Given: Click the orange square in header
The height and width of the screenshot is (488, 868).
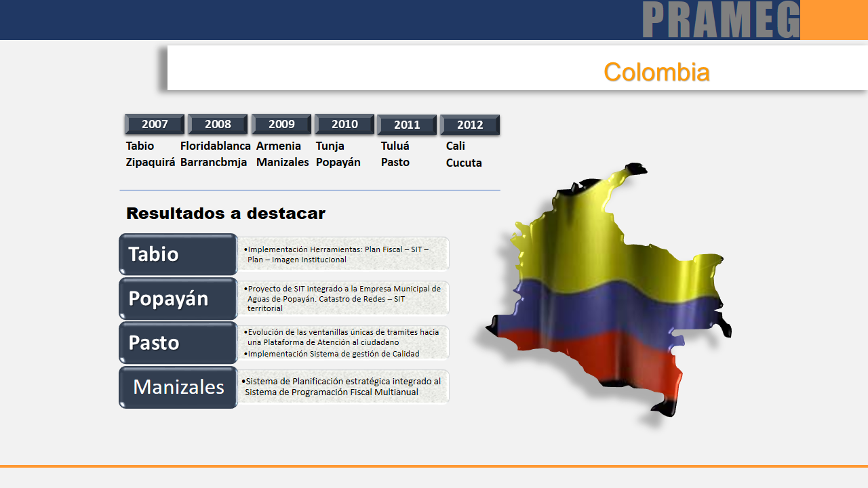Looking at the screenshot, I should pyautogui.click(x=834, y=20).
